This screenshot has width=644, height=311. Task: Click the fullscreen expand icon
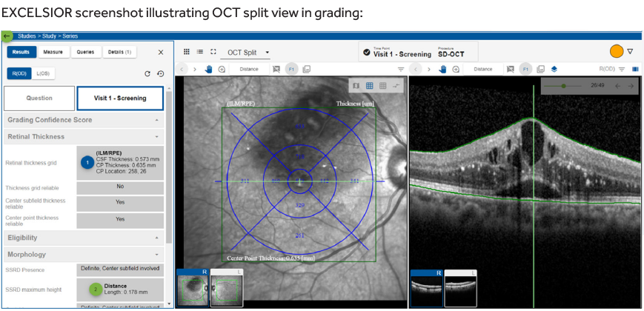213,52
